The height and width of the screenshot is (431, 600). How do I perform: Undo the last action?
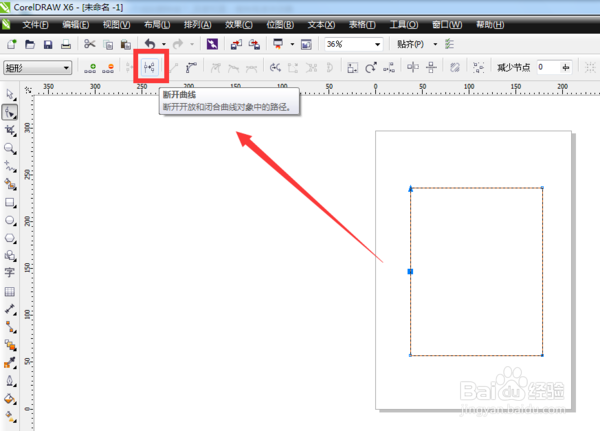[150, 44]
